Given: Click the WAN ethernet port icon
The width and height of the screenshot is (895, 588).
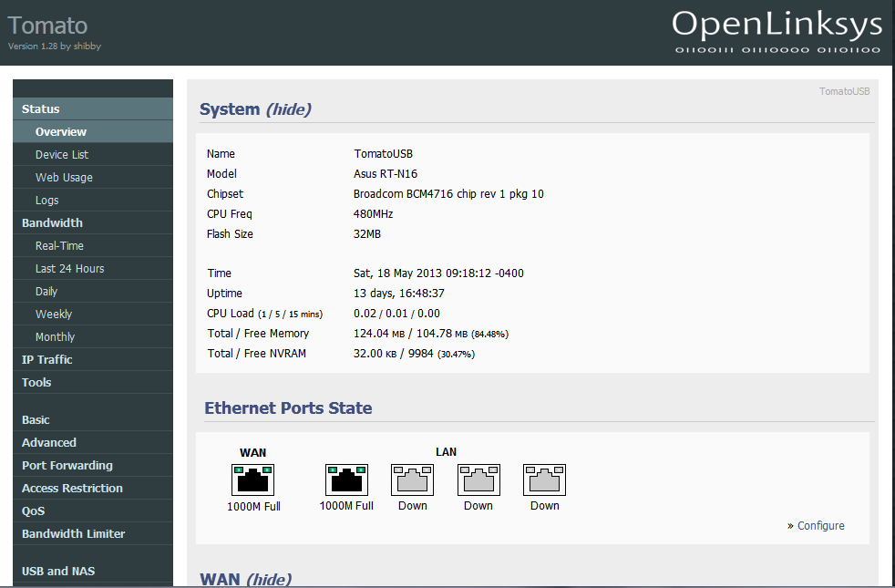Looking at the screenshot, I should click(252, 480).
